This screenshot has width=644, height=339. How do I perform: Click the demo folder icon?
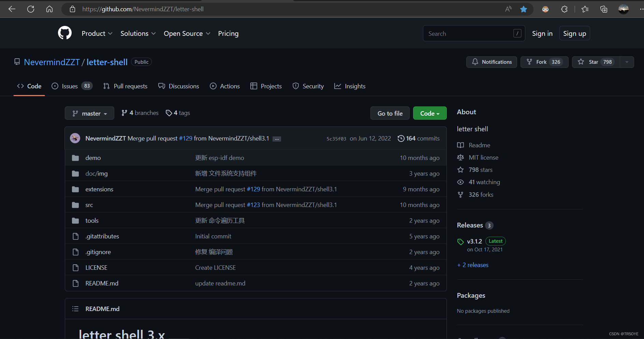(x=75, y=158)
